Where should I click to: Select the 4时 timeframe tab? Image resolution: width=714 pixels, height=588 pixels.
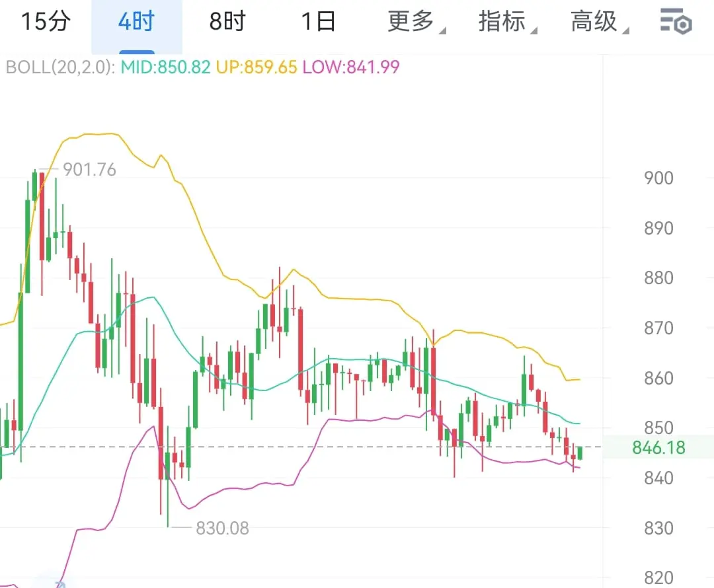coord(136,22)
